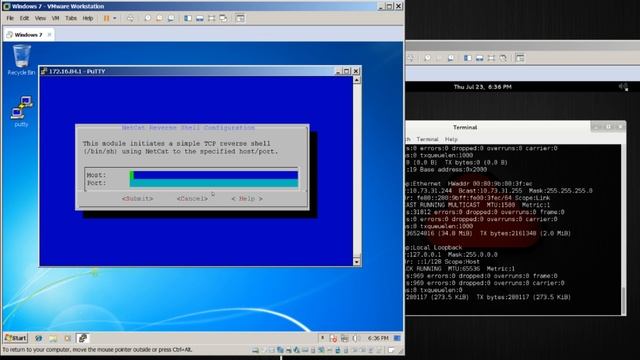Click the Kali volume icon in top panel

pos(623,87)
